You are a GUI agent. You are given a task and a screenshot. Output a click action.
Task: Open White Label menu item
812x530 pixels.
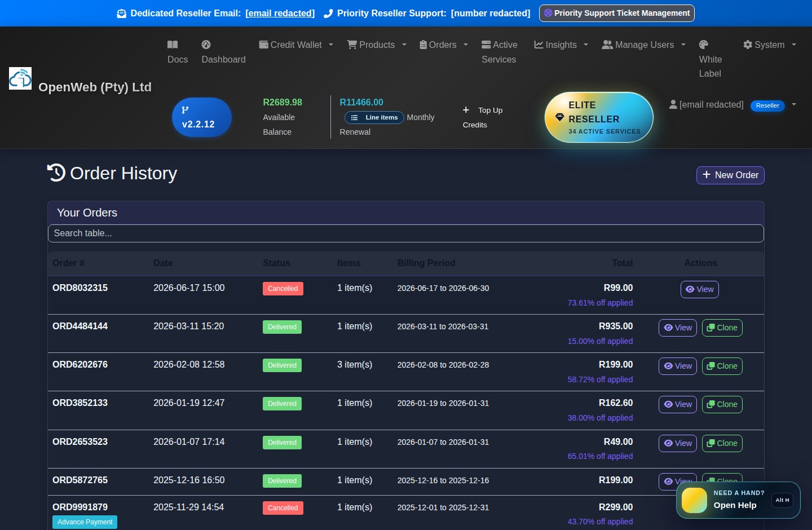(x=710, y=59)
